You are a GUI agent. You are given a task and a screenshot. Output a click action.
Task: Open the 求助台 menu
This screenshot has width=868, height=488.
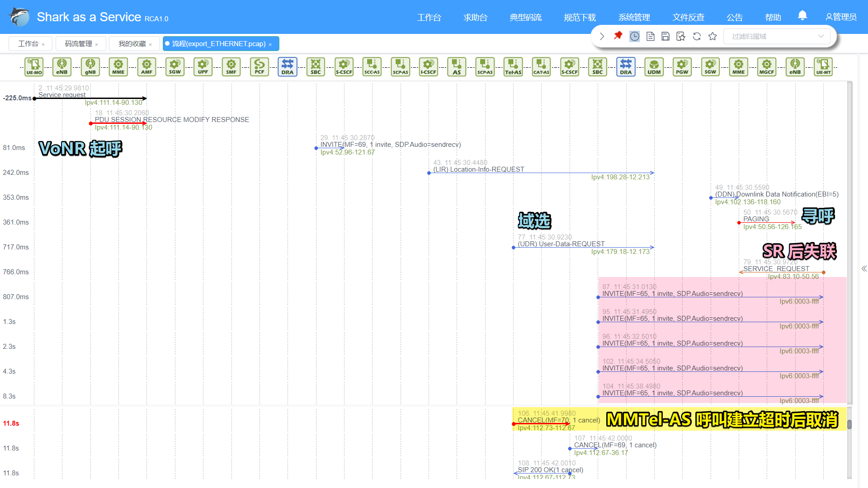[476, 17]
